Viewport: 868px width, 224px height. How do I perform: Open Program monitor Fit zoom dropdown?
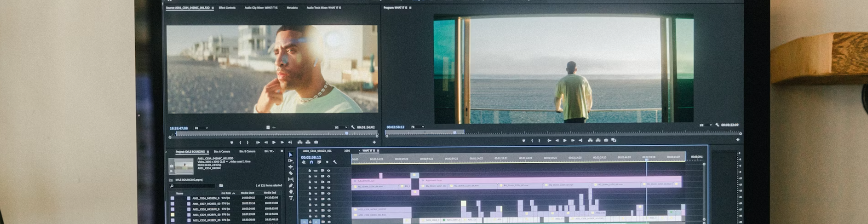[x=417, y=127]
